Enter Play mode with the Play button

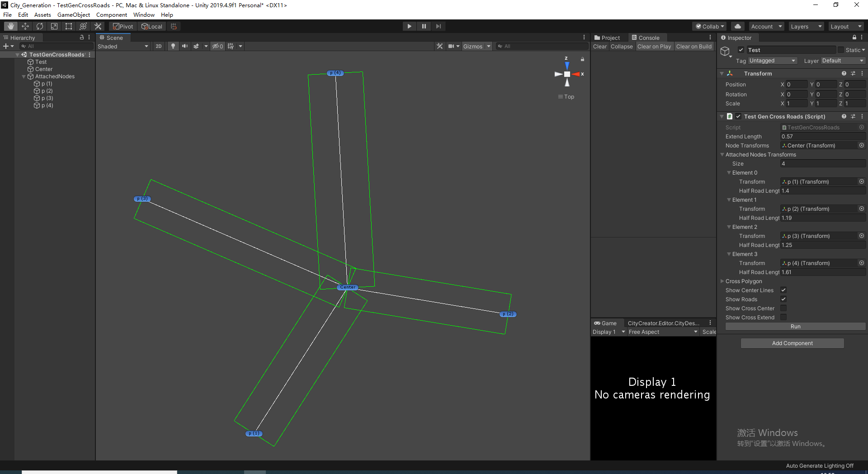pos(409,26)
